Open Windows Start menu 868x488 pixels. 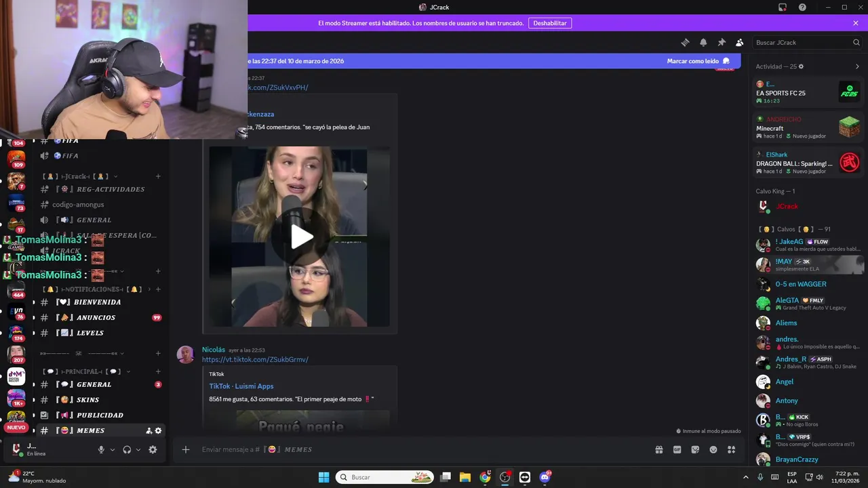pos(323,477)
